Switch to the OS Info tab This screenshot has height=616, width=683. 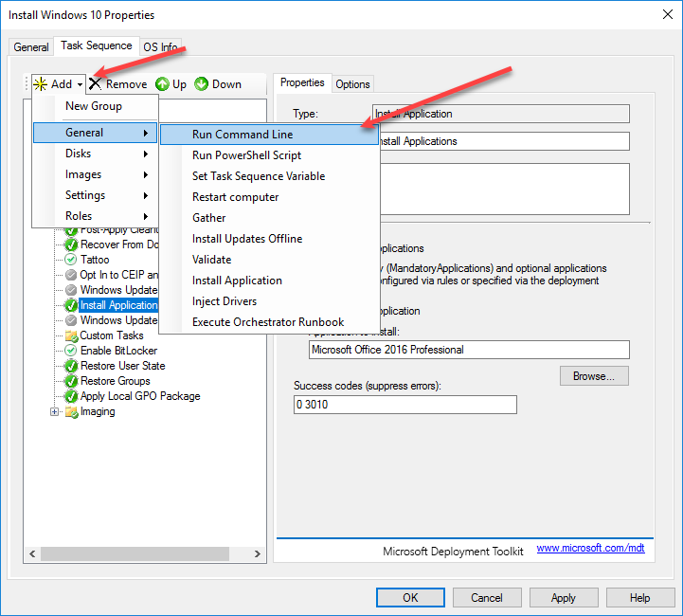(159, 47)
